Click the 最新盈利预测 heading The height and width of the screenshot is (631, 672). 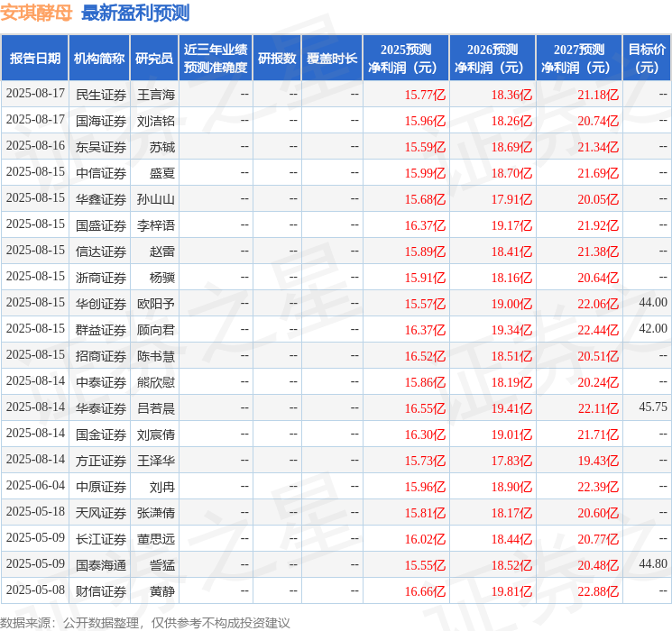click(x=135, y=13)
